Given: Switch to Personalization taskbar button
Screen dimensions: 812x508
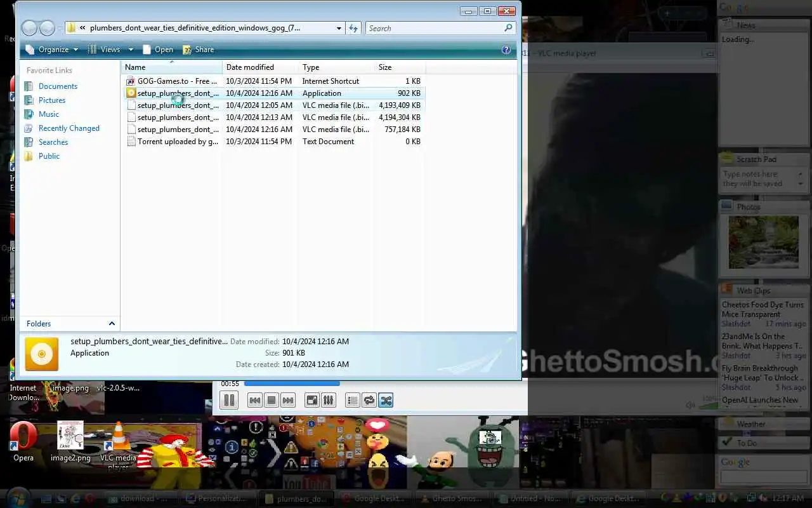Looking at the screenshot, I should pos(219,498).
